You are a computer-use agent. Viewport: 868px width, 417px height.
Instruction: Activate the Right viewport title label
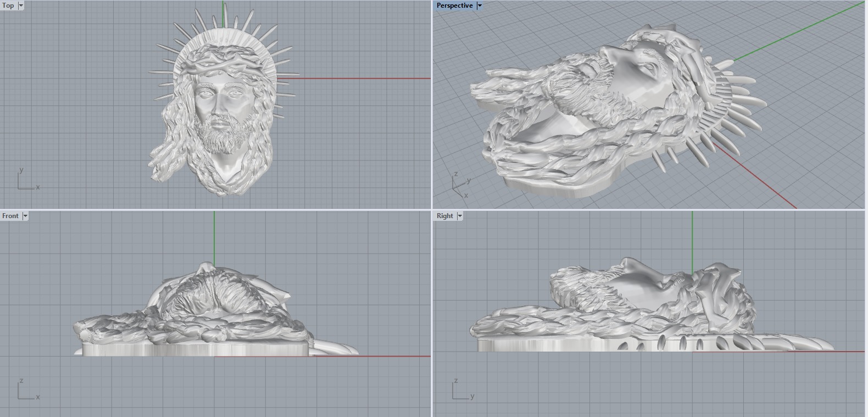[x=445, y=216]
